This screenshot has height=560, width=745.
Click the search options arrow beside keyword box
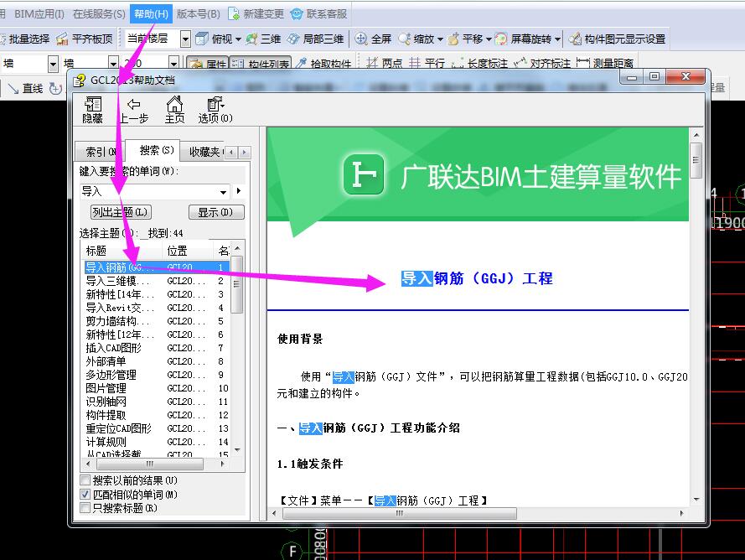tap(239, 190)
